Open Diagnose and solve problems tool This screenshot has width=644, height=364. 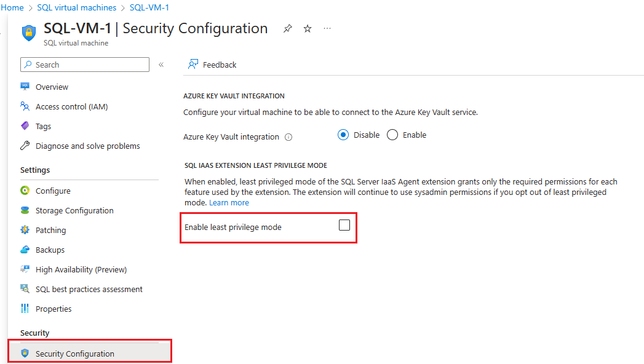pyautogui.click(x=25, y=146)
